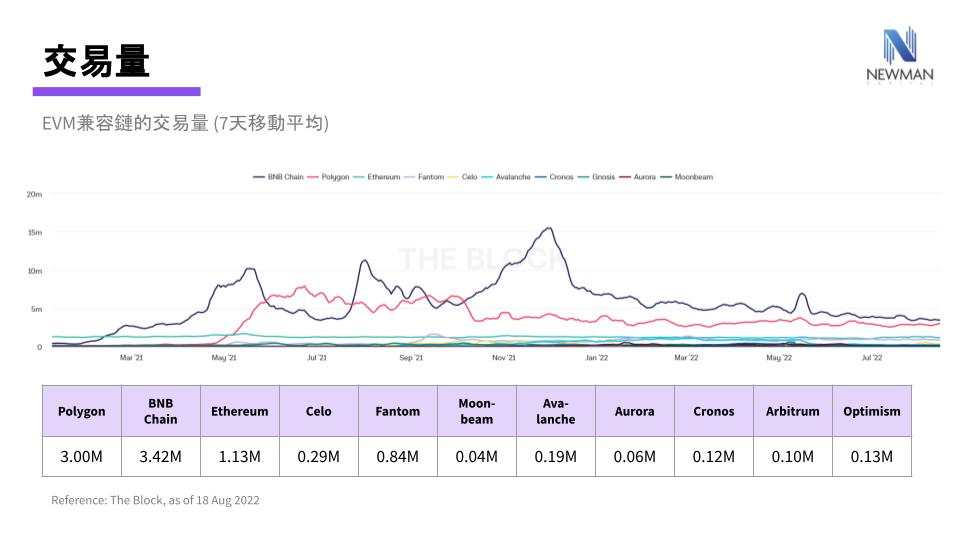
Task: Click the 20m y-axis label
Action: 34,194
